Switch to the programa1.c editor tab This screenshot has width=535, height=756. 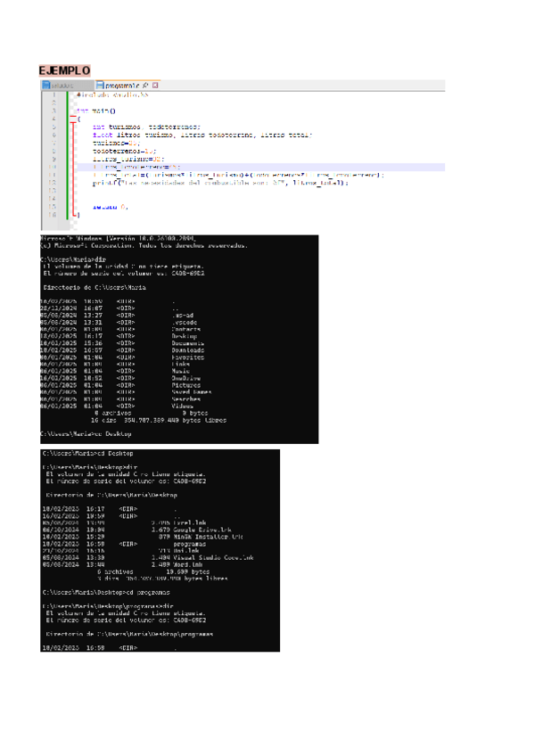[128, 86]
